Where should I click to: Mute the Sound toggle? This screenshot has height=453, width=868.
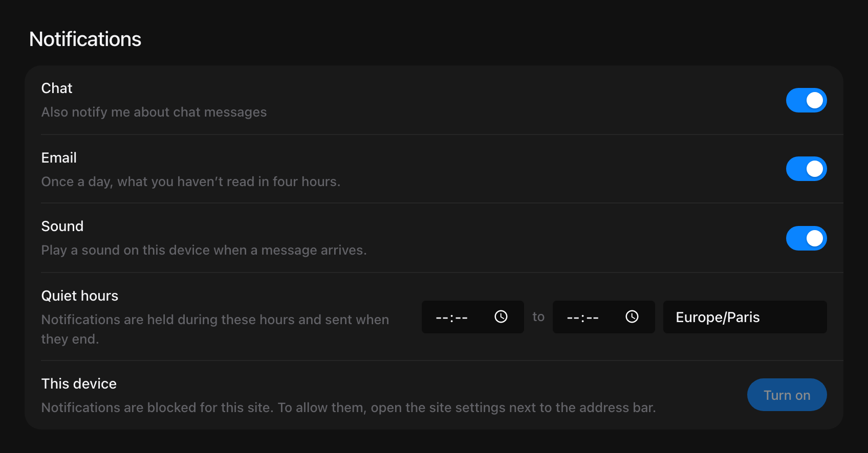click(806, 238)
